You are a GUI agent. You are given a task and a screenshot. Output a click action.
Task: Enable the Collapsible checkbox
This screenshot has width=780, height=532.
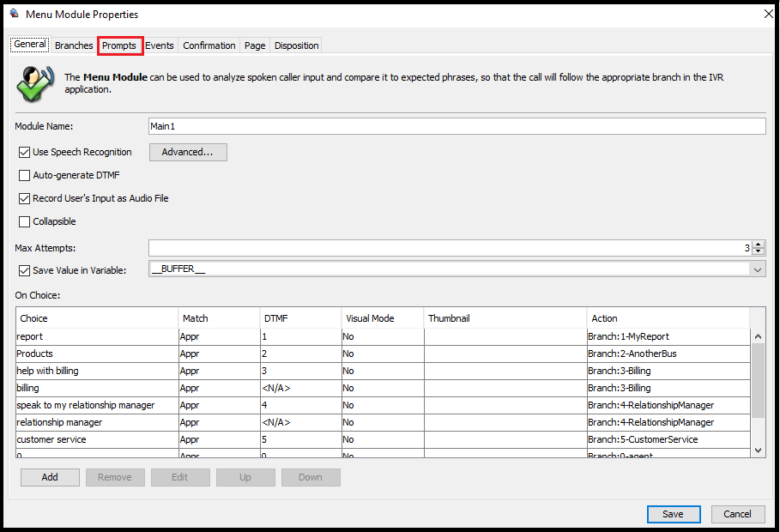tap(24, 221)
